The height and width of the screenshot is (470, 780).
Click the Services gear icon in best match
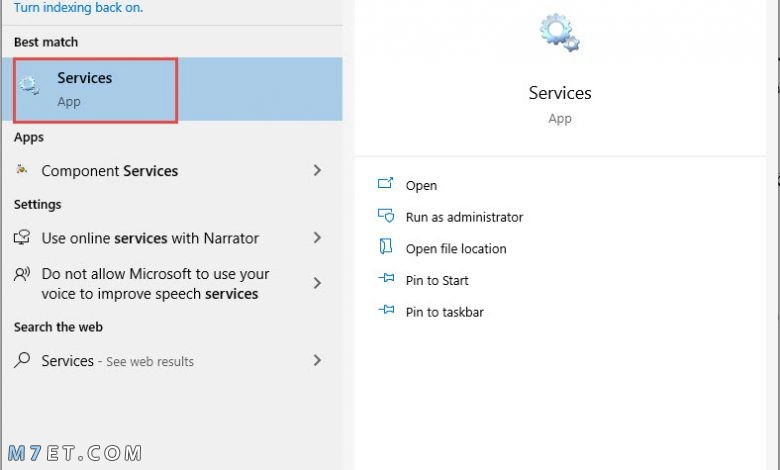[29, 86]
